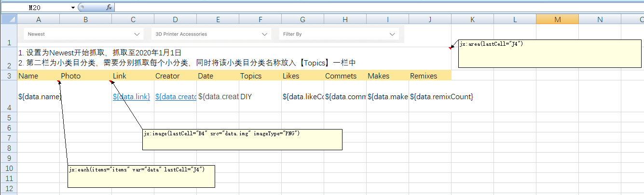The image size is (644, 195).
Task: Open the Name Box dropdown arrow
Action: pyautogui.click(x=73, y=8)
